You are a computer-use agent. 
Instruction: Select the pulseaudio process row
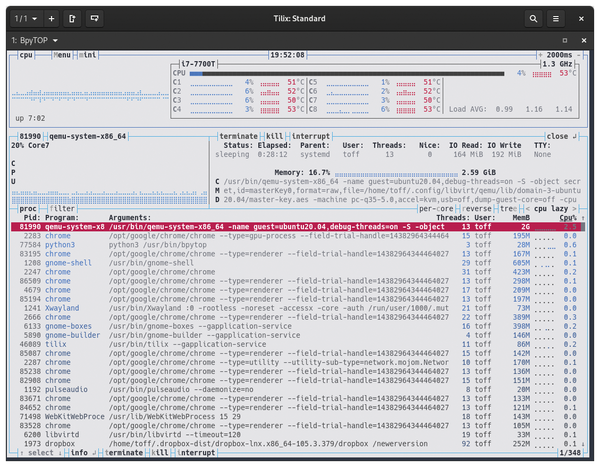tap(298, 389)
